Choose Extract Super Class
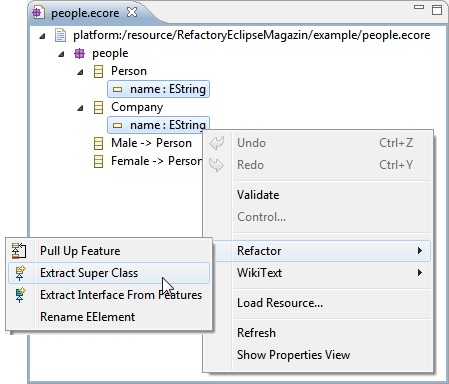The width and height of the screenshot is (449, 384). (x=109, y=273)
